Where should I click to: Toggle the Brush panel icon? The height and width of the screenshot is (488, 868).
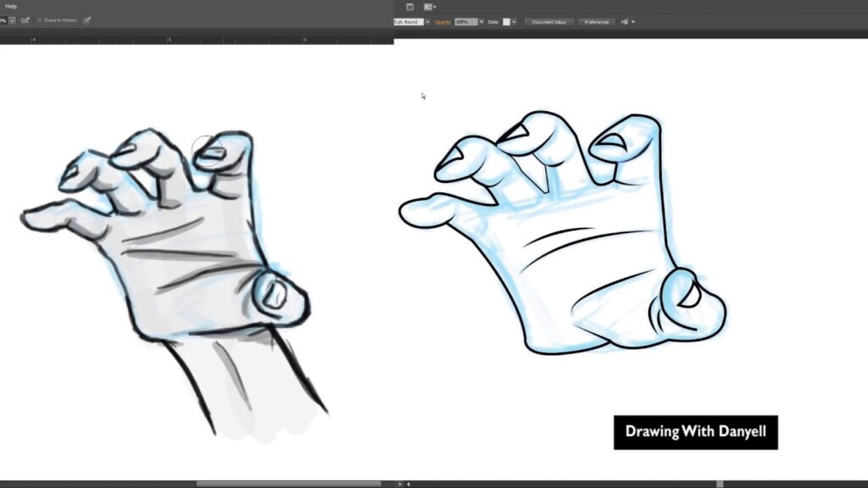pos(88,21)
